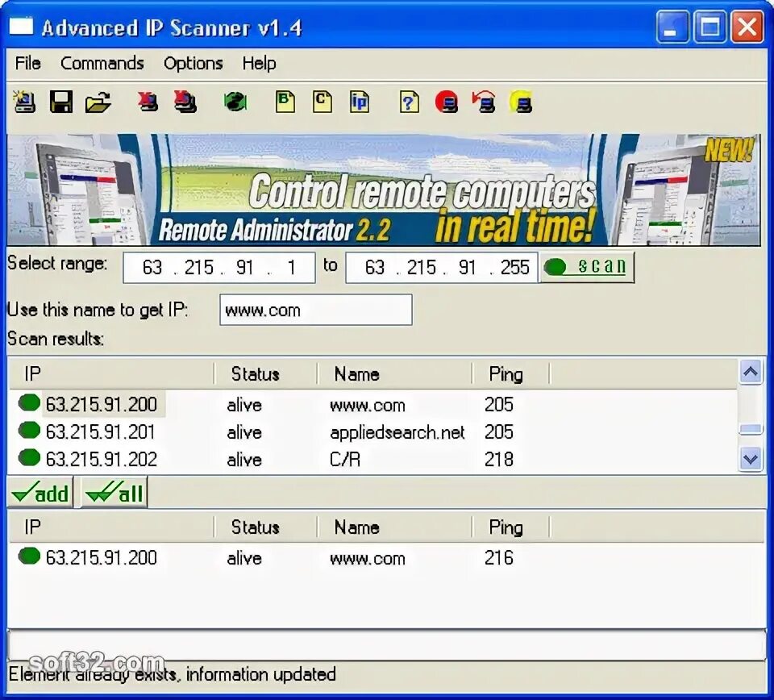Click the ping value 216 in lower list
The image size is (774, 700).
pos(498,558)
